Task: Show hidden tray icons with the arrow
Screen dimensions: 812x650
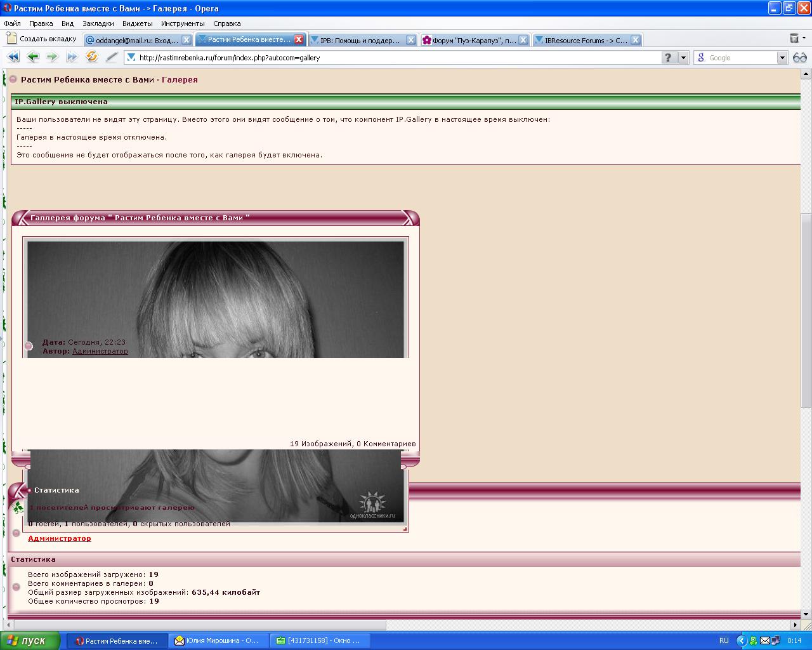Action: (740, 640)
